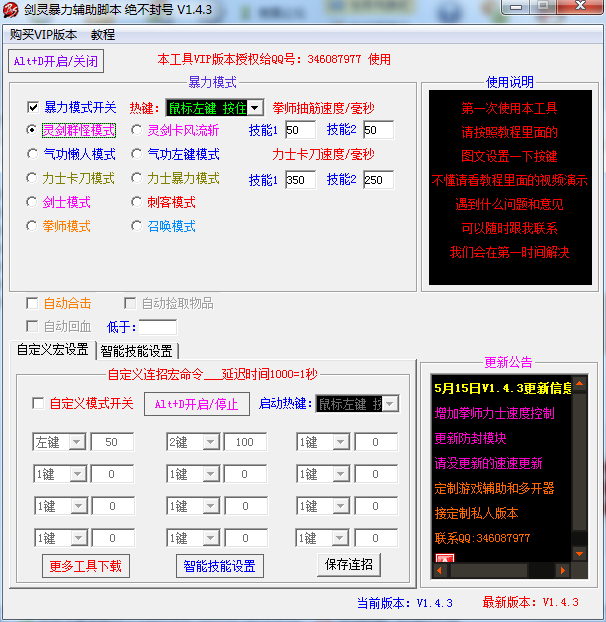This screenshot has height=622, width=606.
Task: Expand the 左键 key dropdown
Action: (77, 442)
